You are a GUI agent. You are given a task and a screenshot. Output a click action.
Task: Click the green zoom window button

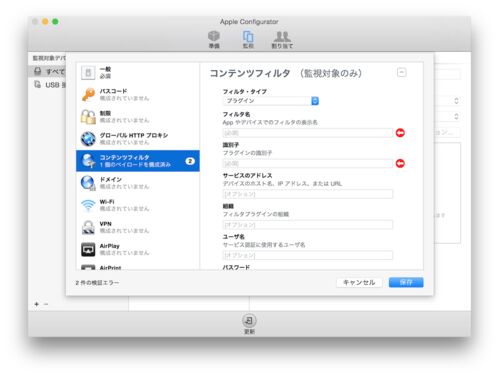(55, 22)
